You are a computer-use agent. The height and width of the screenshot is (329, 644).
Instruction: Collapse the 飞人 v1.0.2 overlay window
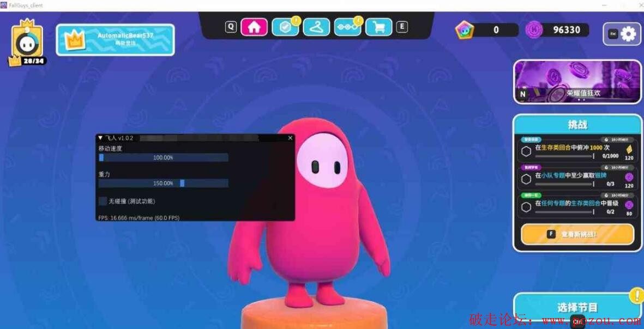[100, 138]
